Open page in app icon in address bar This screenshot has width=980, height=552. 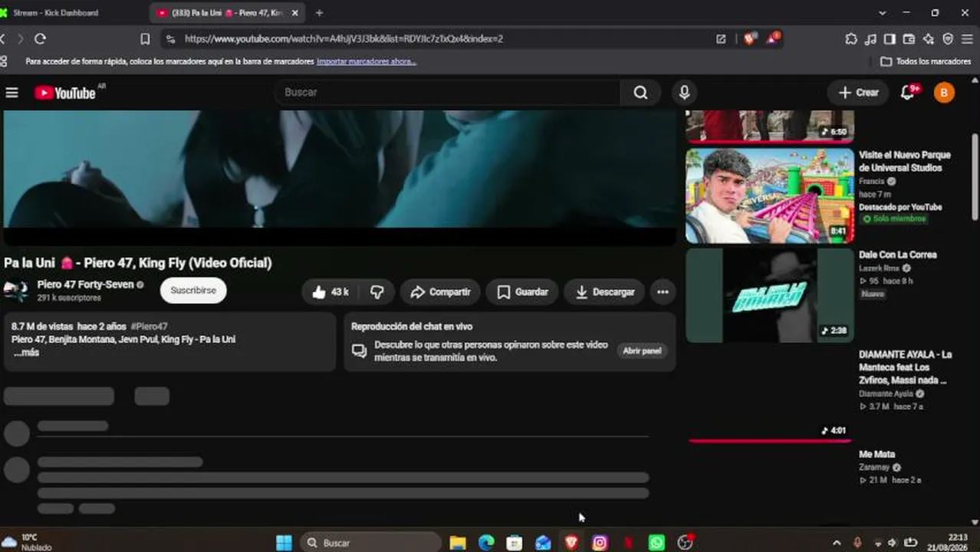click(721, 38)
